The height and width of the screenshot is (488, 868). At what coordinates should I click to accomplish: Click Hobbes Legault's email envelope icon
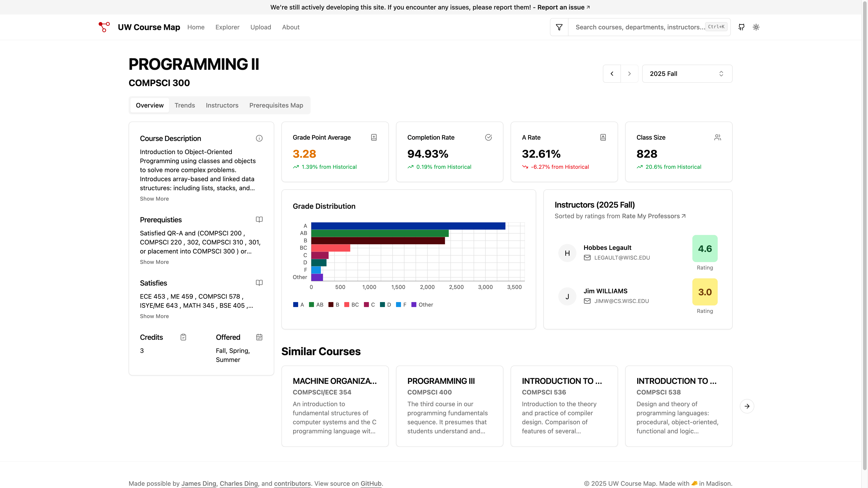pyautogui.click(x=587, y=258)
